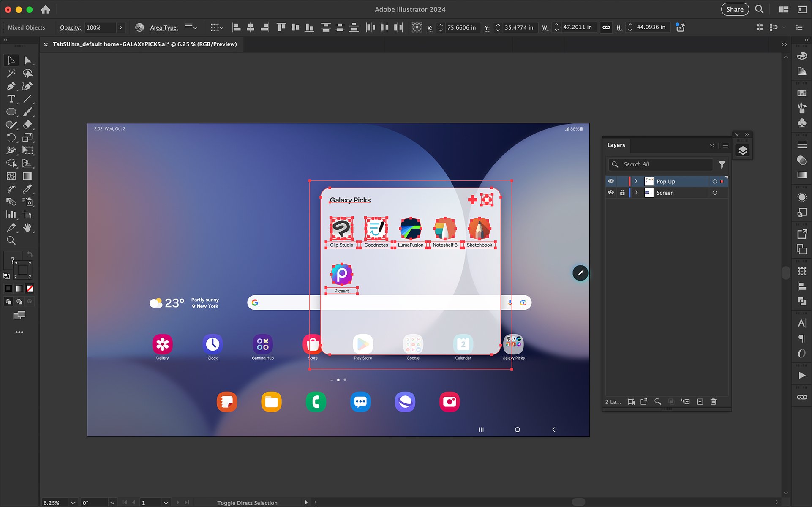This screenshot has width=812, height=507.
Task: Delete selection with Layers panel trash icon
Action: [714, 401]
